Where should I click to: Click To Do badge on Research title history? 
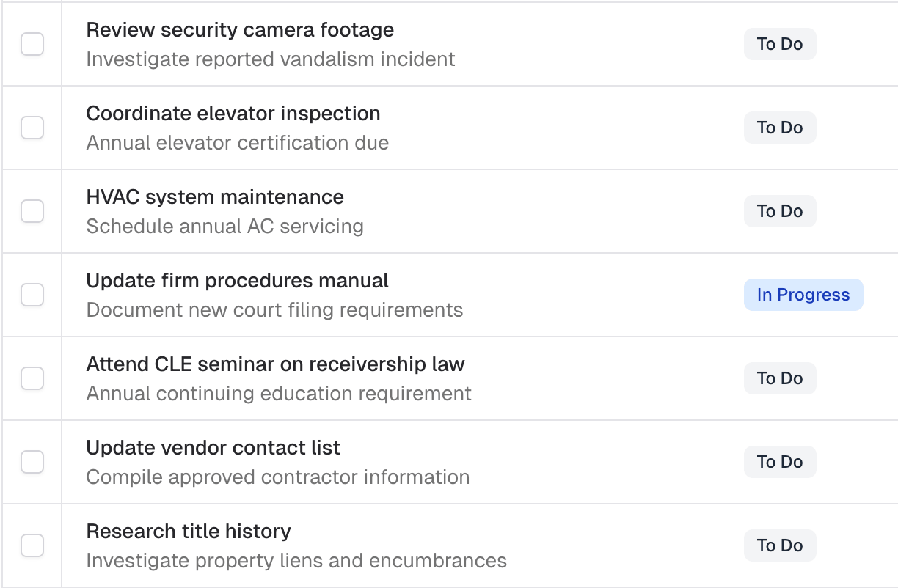tap(780, 545)
